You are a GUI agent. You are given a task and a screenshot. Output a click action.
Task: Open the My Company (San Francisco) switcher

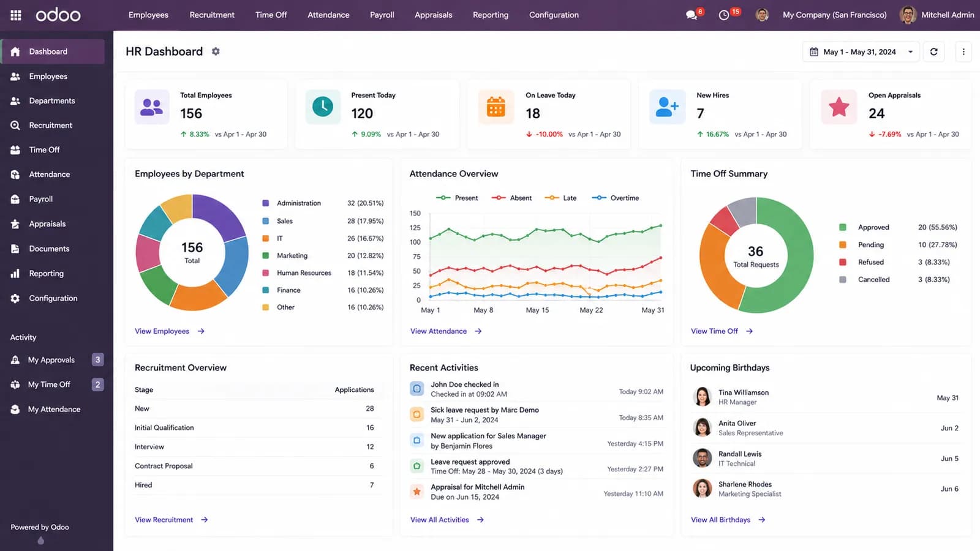[x=834, y=15]
